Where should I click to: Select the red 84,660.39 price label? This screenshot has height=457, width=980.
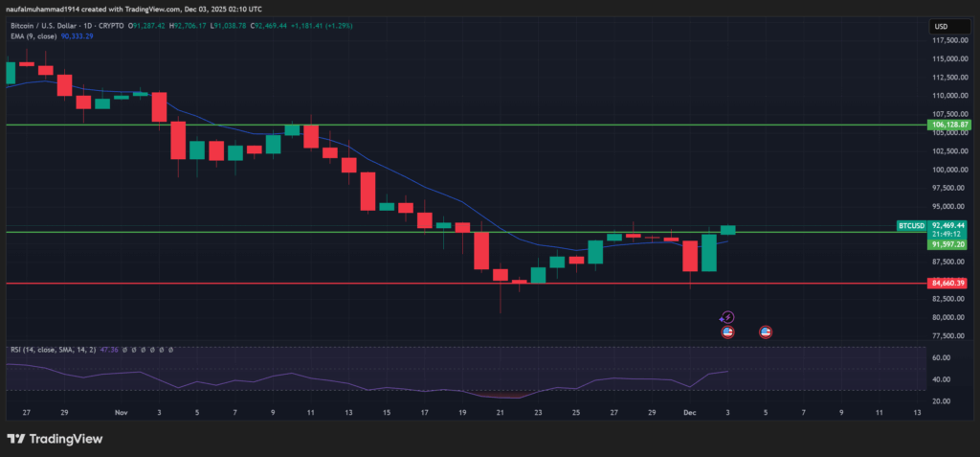tap(949, 284)
